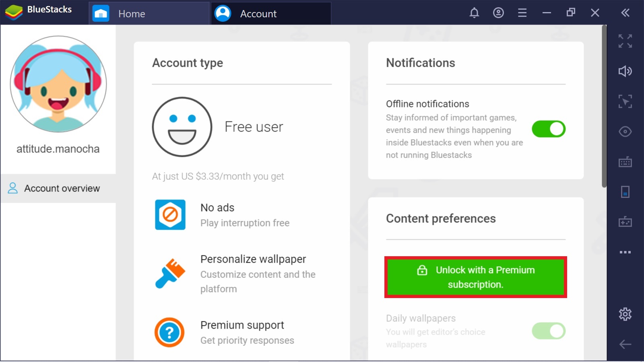
Task: Click the 'Offline notifications' label
Action: click(427, 104)
